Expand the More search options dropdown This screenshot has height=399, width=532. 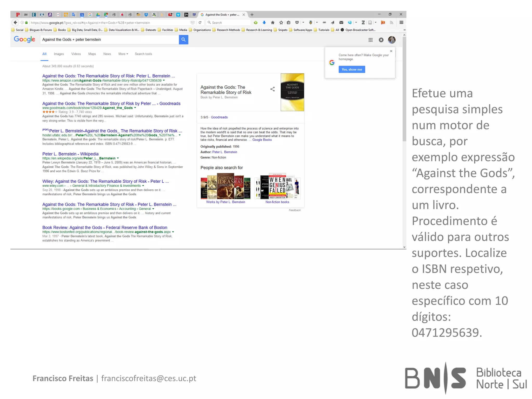click(123, 54)
